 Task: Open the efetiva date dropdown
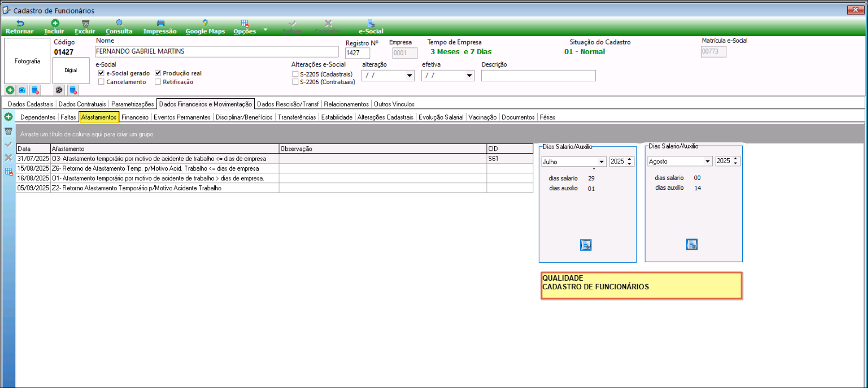click(x=469, y=75)
